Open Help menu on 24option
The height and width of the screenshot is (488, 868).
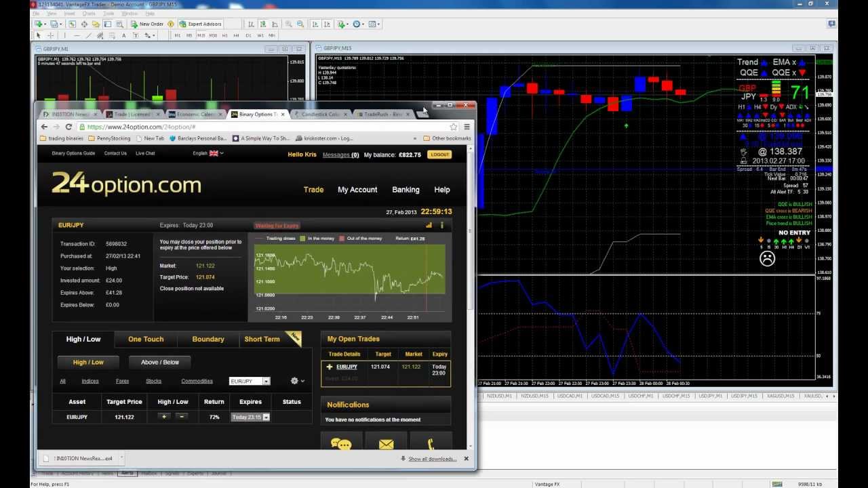tap(442, 190)
